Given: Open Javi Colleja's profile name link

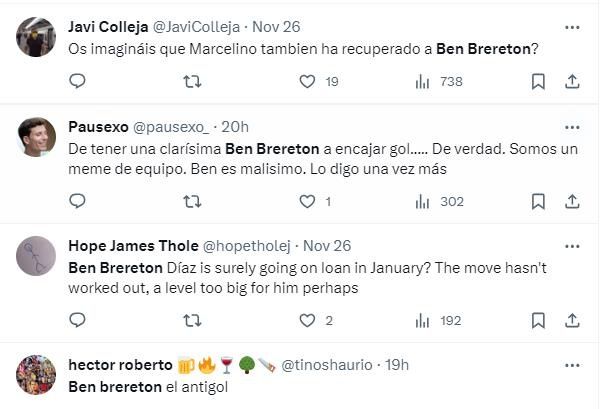Looking at the screenshot, I should click(x=107, y=27).
